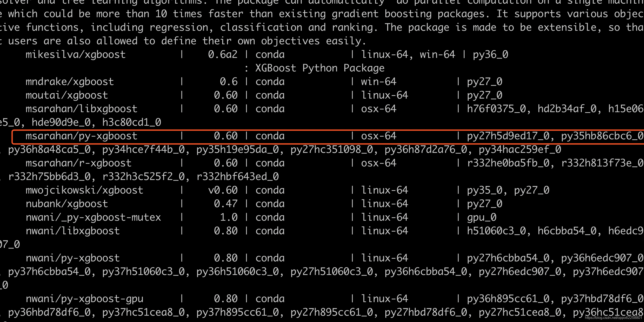The width and height of the screenshot is (644, 322).
Task: Click the nwani/py-xgboost-gpu package name
Action: click(84, 298)
